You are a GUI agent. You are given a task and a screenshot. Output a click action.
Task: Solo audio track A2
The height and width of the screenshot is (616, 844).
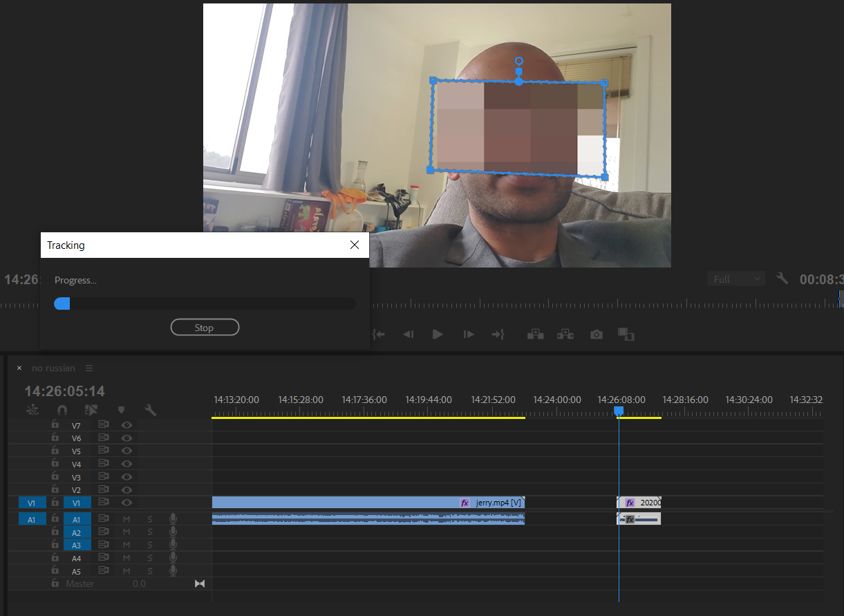click(150, 532)
